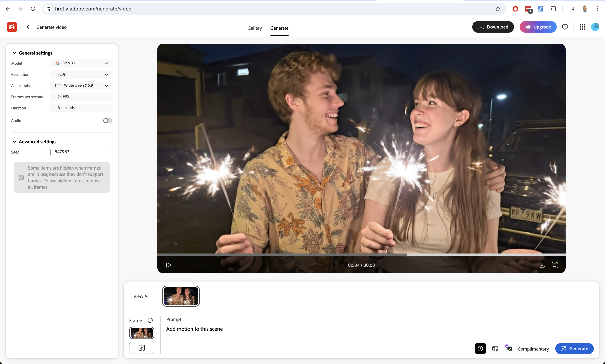605x364 pixels.
Task: Click the Seed input field
Action: (x=81, y=152)
